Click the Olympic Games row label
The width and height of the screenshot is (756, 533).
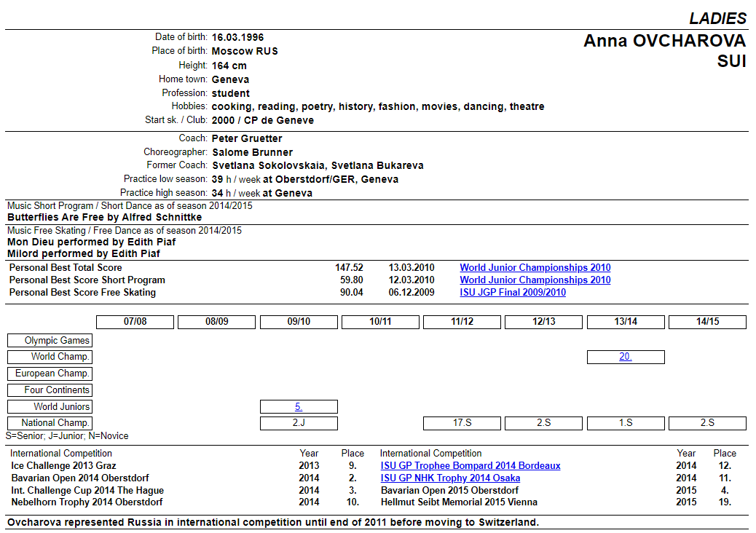[50, 341]
